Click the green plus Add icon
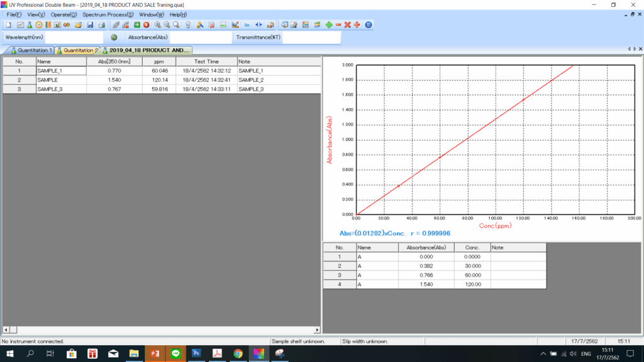 pyautogui.click(x=329, y=25)
